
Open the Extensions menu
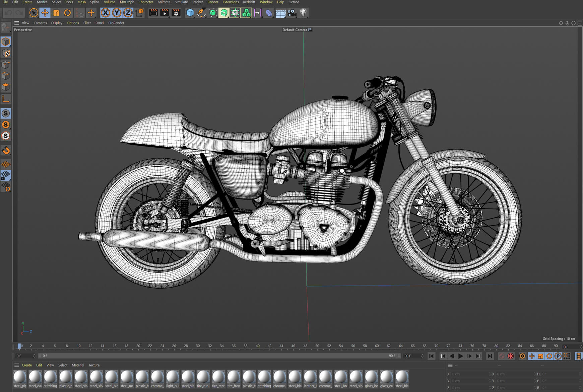[231, 2]
